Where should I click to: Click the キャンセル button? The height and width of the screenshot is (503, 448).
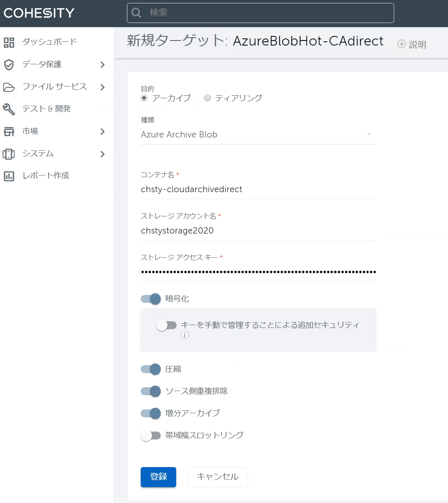click(218, 477)
